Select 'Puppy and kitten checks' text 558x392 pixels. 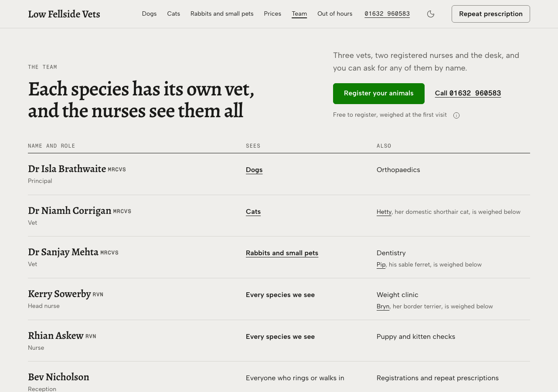(416, 337)
